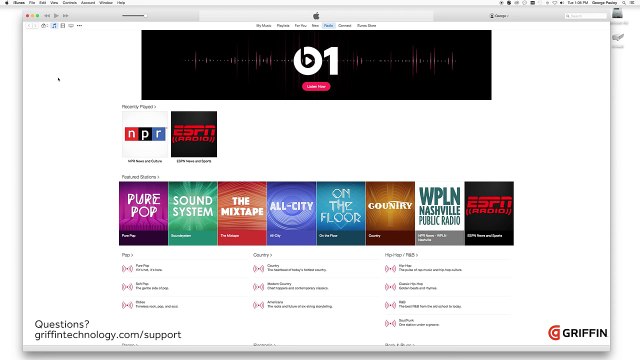Open the George account dropdown
Viewport: 640px width, 360px height.
pos(499,16)
